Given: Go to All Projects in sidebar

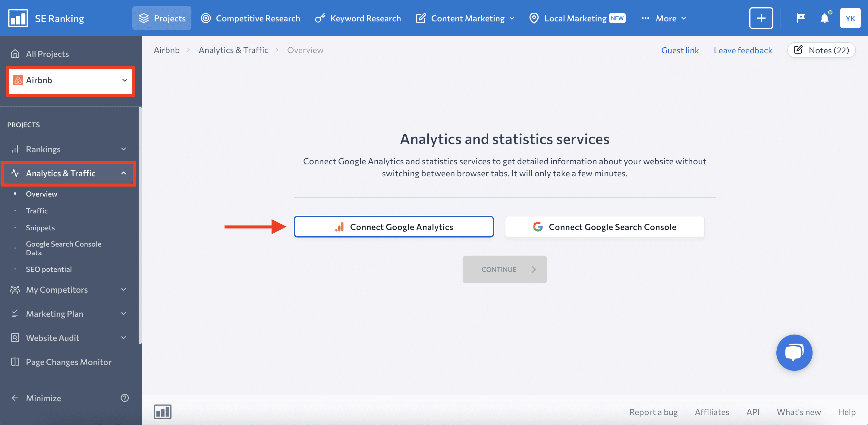Looking at the screenshot, I should (x=40, y=54).
